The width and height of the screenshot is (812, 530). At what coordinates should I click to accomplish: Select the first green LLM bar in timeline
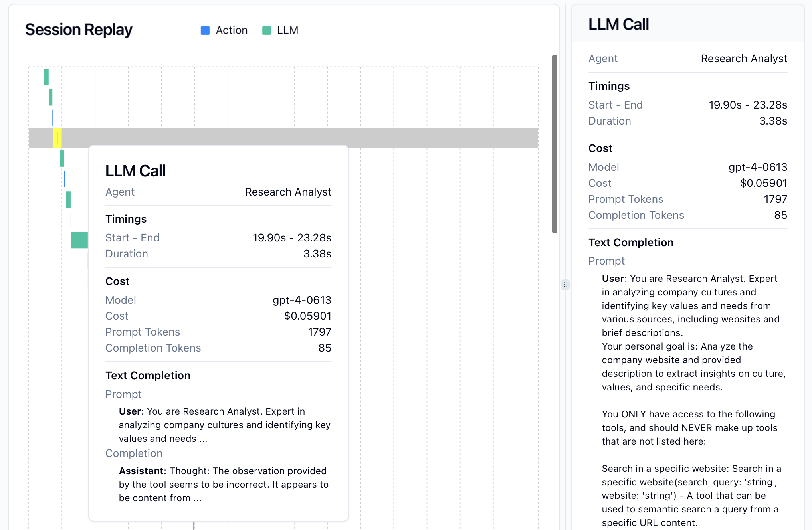click(46, 77)
